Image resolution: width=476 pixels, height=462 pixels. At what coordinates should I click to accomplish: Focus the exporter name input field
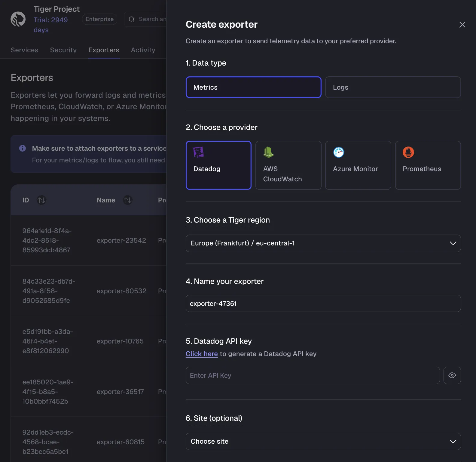(323, 303)
